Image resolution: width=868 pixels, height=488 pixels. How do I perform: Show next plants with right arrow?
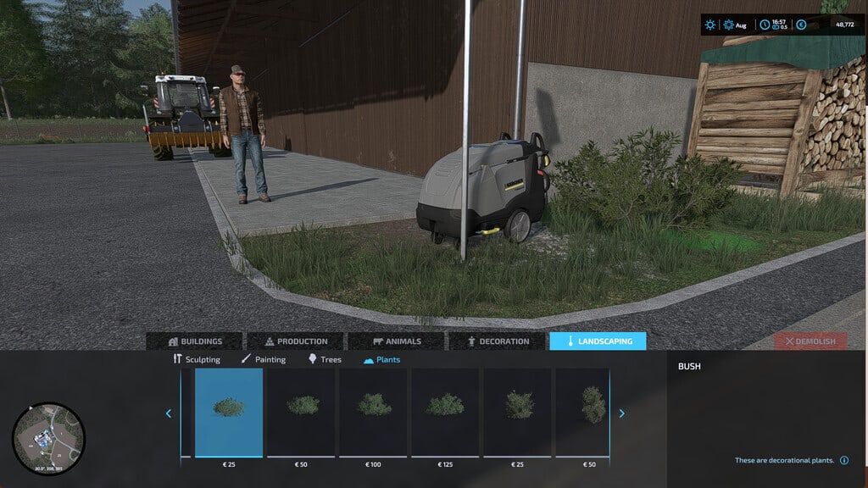click(x=621, y=413)
